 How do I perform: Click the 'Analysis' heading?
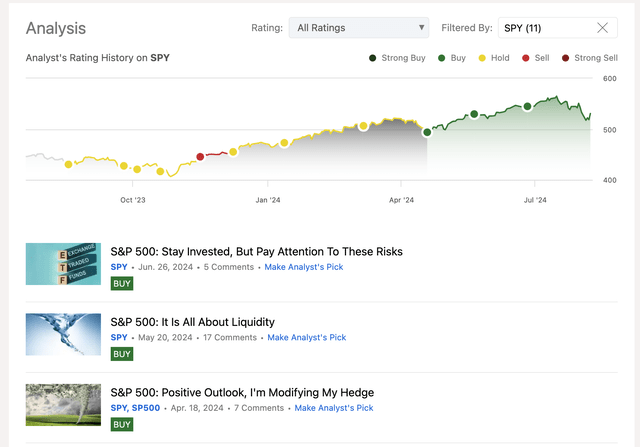[56, 28]
